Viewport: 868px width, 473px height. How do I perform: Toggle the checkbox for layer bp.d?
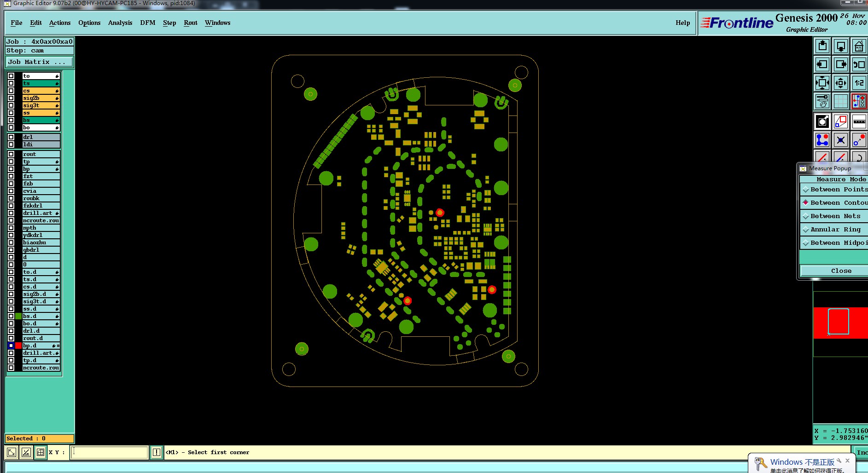point(11,346)
